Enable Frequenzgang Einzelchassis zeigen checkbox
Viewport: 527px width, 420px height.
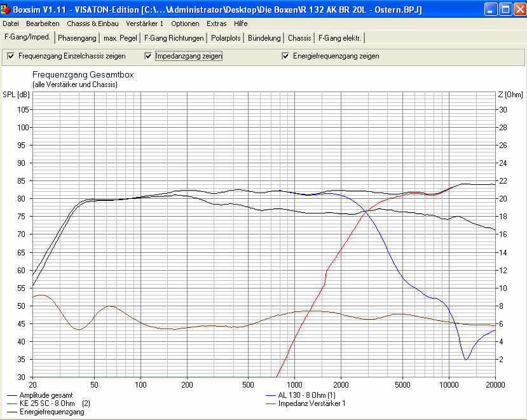[x=11, y=56]
